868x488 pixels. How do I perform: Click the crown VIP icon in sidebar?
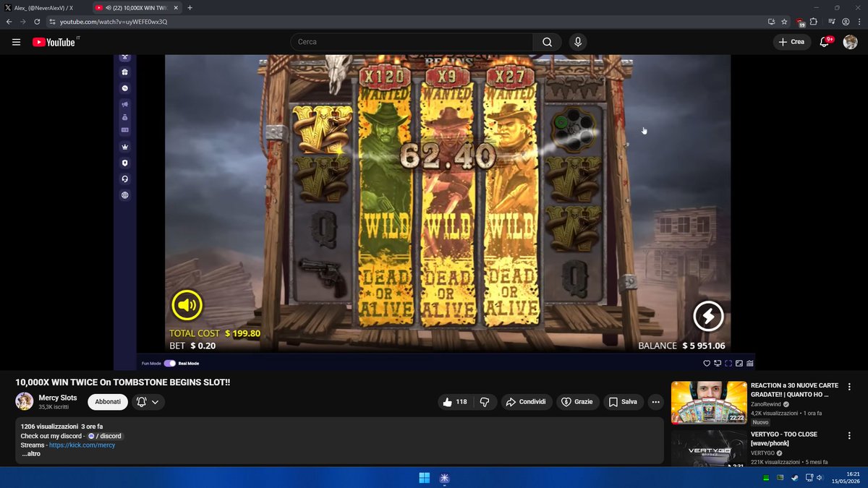(124, 147)
